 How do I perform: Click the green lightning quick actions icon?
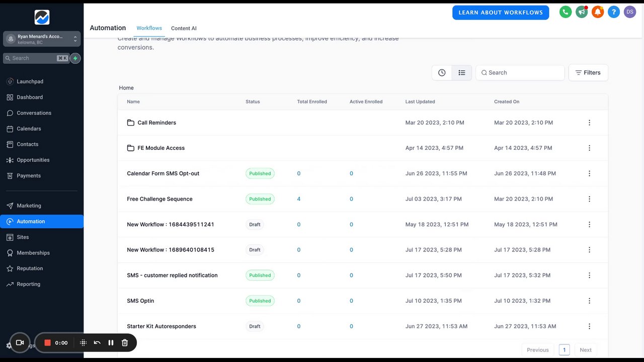[75, 58]
